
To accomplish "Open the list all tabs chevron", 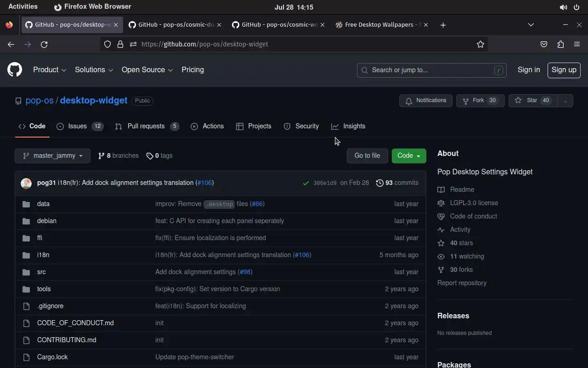I will tap(531, 25).
